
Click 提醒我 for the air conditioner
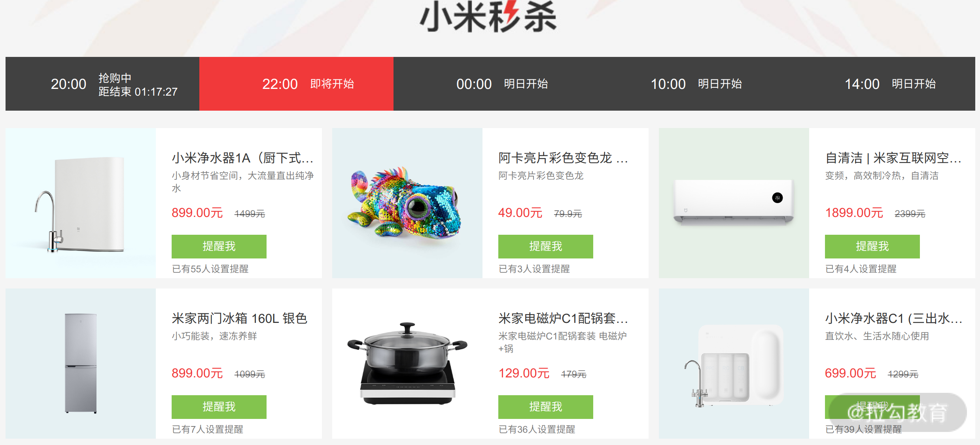[x=872, y=246]
